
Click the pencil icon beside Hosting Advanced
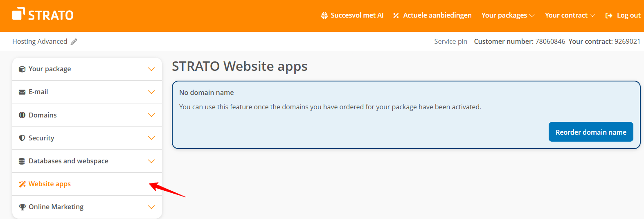point(74,42)
